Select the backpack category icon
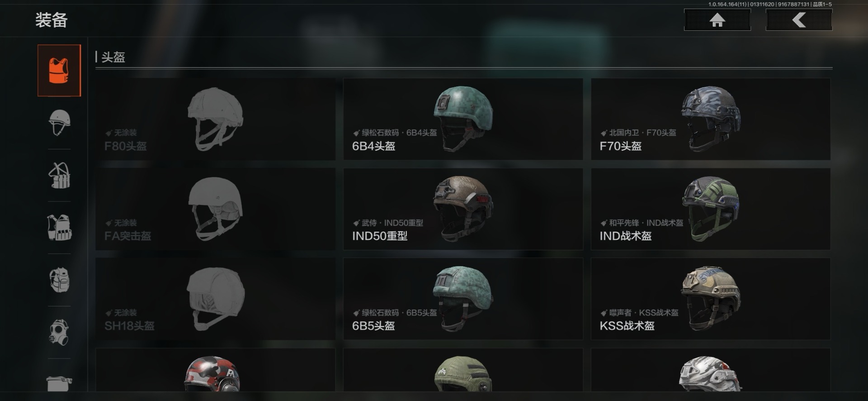Image resolution: width=868 pixels, height=401 pixels. [x=59, y=280]
